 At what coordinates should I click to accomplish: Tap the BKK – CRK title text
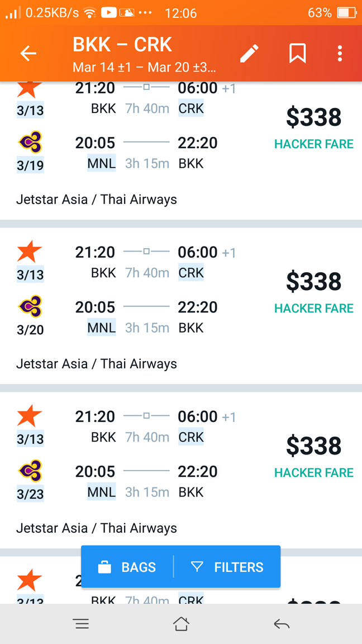pyautogui.click(x=122, y=45)
